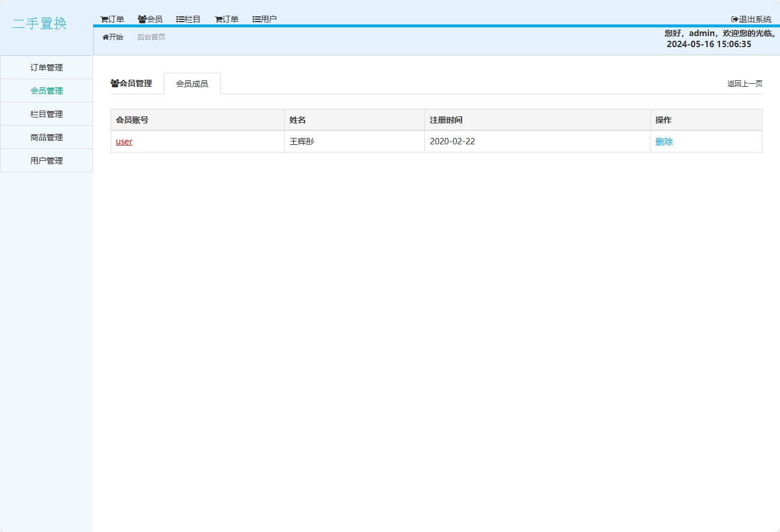Click the 返回上一页 link

(744, 84)
